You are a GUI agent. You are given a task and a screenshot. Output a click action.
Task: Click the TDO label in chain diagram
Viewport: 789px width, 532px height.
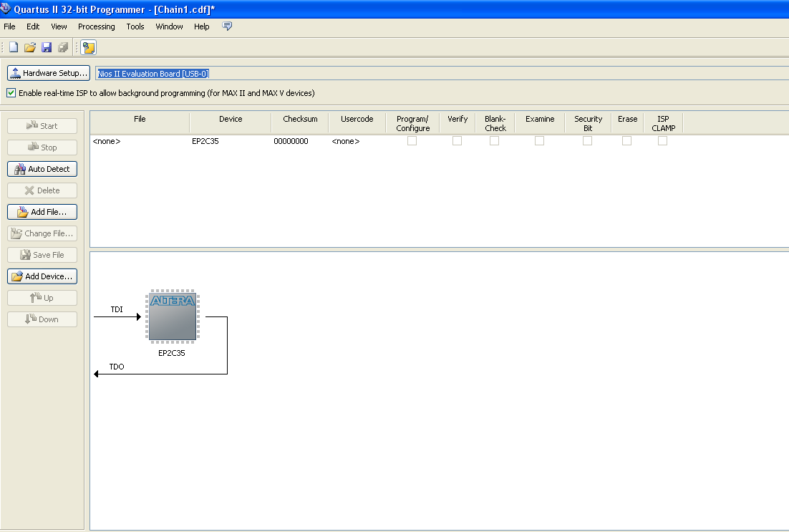pos(117,367)
